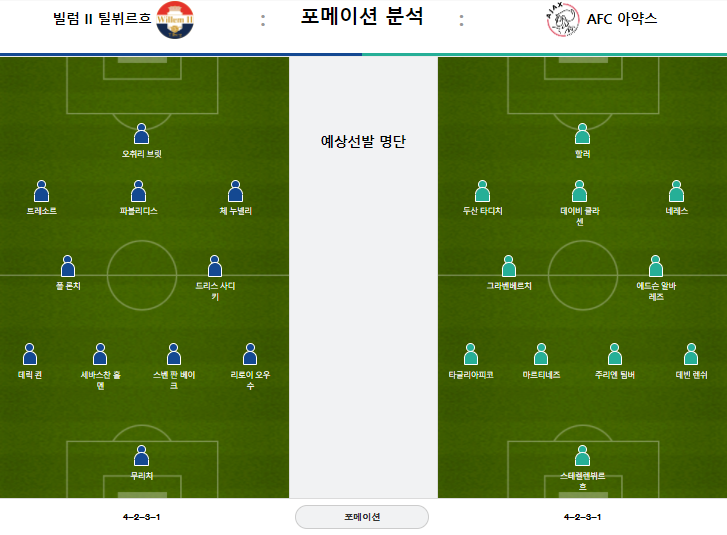Select the Willem II striker 오취리 브릿 icon
This screenshot has width=727, height=535.
pyautogui.click(x=141, y=134)
